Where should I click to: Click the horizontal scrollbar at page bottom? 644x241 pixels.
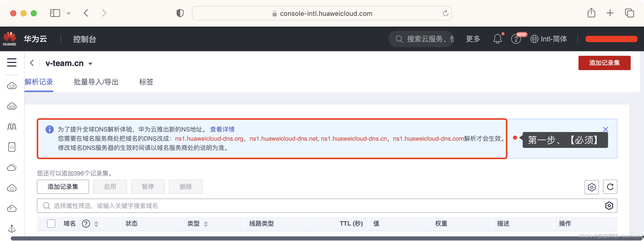coord(327,238)
